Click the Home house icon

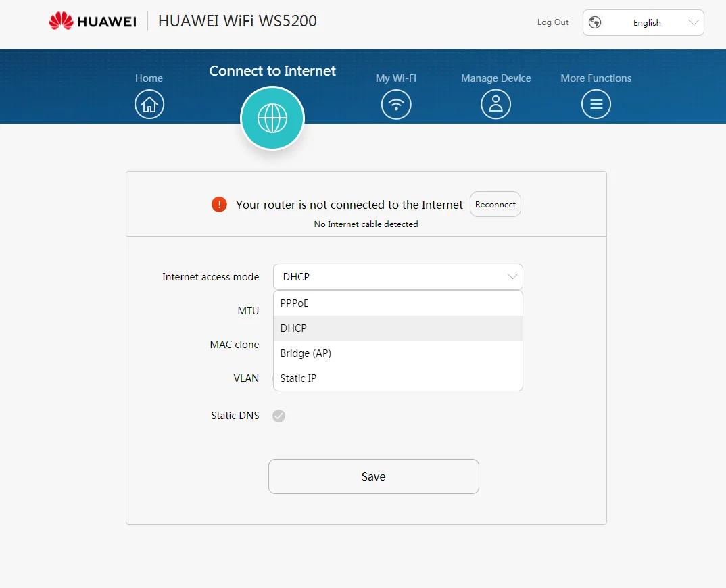[x=149, y=103]
